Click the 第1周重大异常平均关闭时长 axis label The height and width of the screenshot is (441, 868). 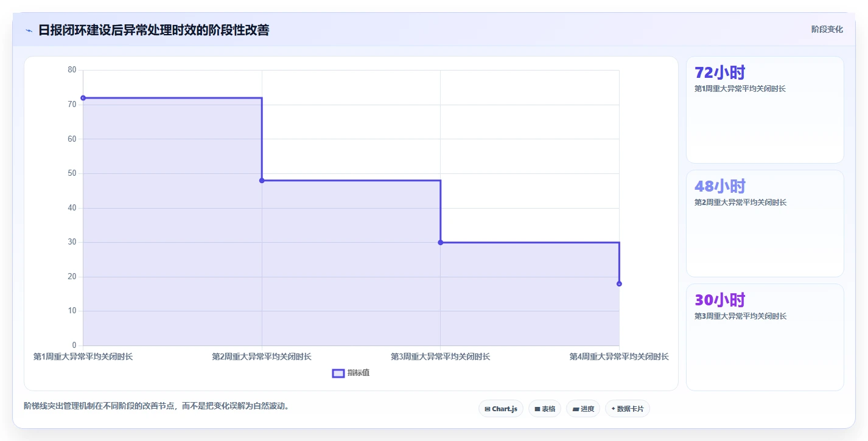click(83, 356)
